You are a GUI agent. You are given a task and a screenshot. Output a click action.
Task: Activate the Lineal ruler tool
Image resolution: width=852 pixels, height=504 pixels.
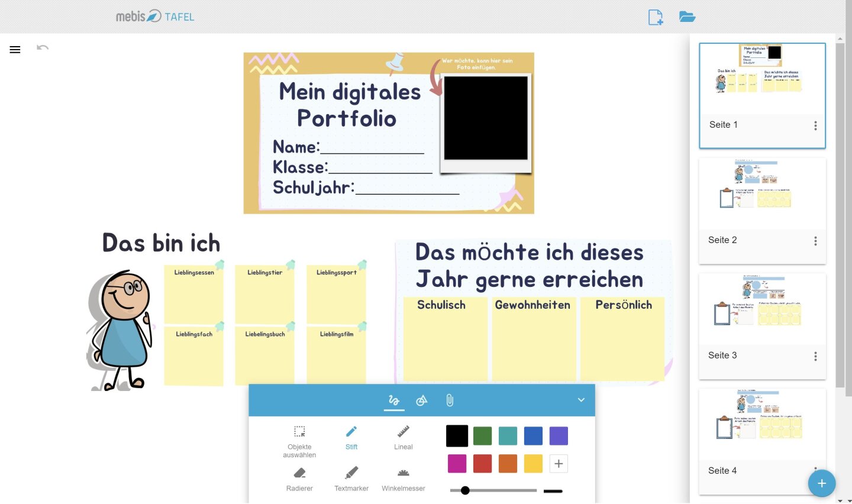pos(404,437)
